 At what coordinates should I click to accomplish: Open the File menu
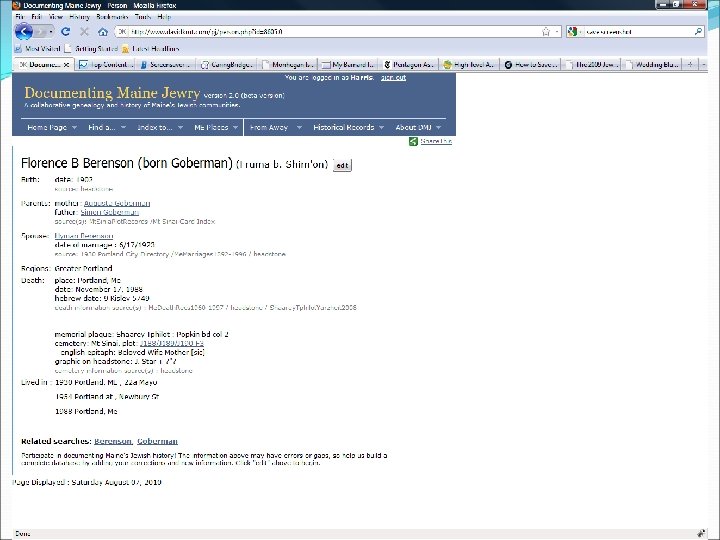(19, 17)
